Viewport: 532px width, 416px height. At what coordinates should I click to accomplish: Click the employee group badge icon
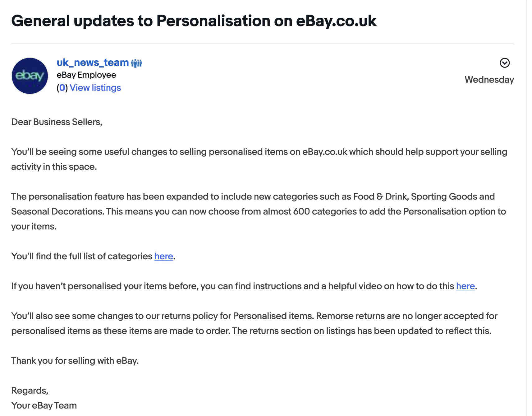[x=136, y=63]
